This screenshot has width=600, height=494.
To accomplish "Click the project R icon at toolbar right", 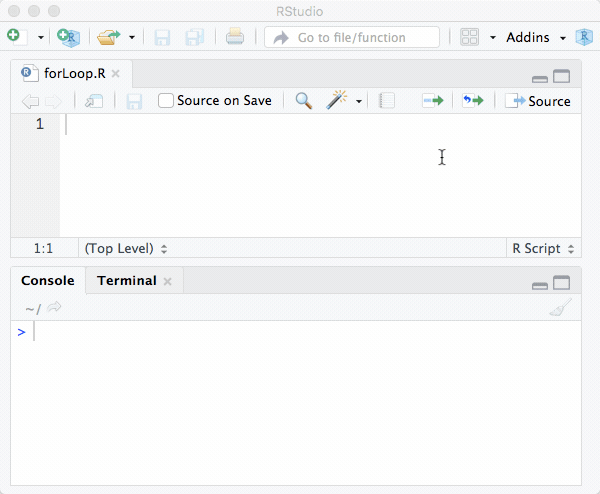I will (x=584, y=37).
